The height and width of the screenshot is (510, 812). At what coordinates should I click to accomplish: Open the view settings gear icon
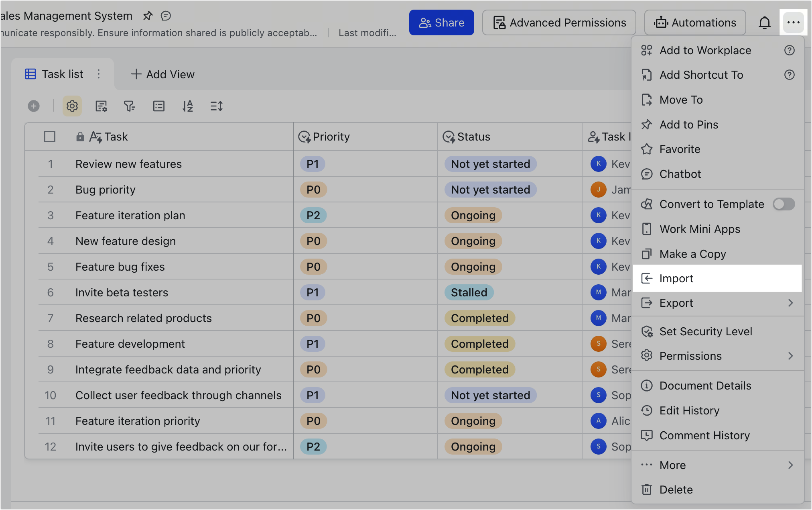pyautogui.click(x=72, y=106)
